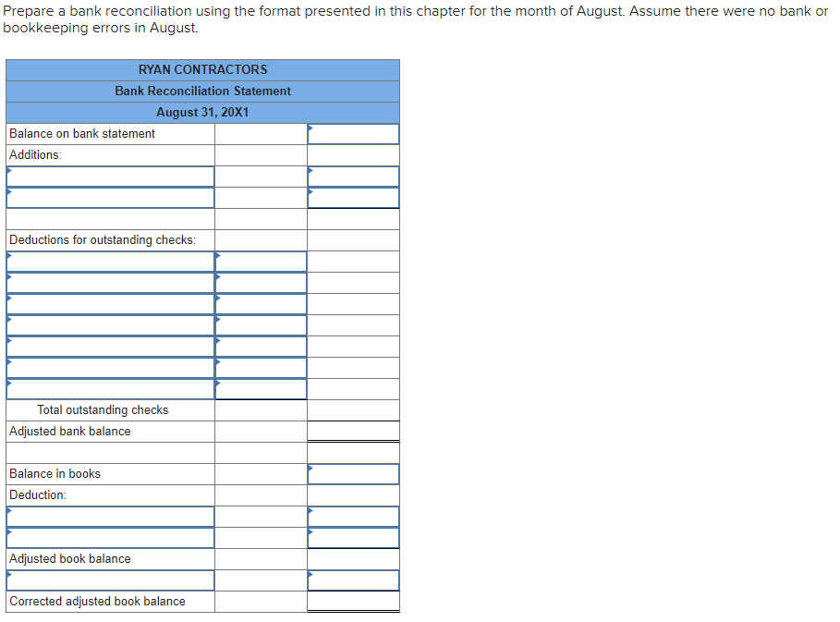Click the fourth outstanding check description field

click(x=106, y=324)
